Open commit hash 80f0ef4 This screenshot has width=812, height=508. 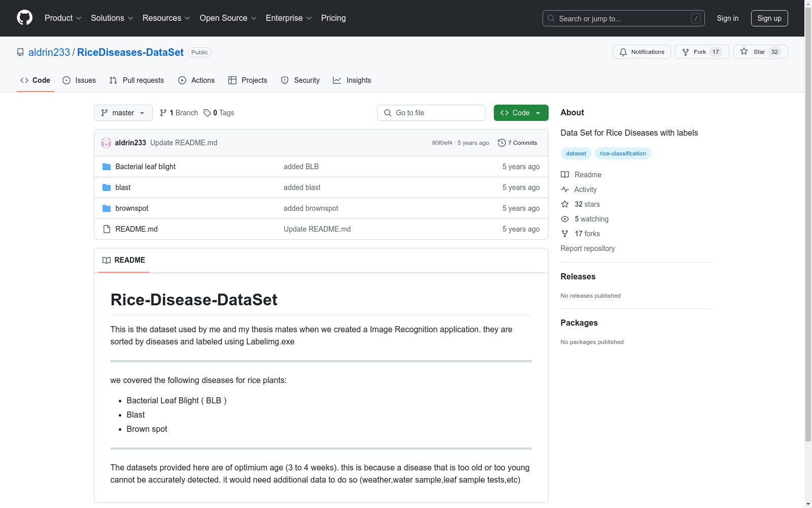coord(442,143)
